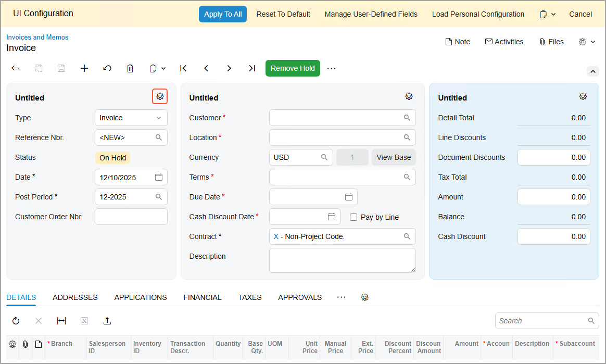Switch to the APPROVALS tab
The width and height of the screenshot is (606, 364).
click(300, 297)
